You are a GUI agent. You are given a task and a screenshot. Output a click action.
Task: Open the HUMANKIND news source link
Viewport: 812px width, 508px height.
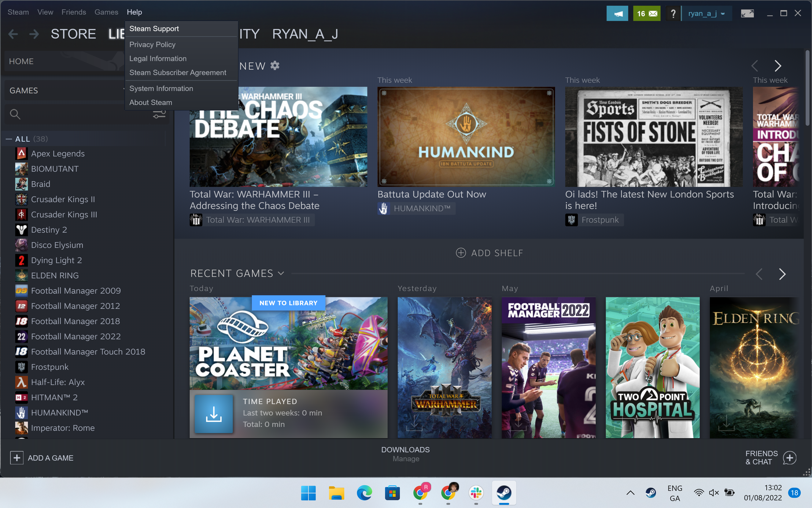[x=416, y=209]
